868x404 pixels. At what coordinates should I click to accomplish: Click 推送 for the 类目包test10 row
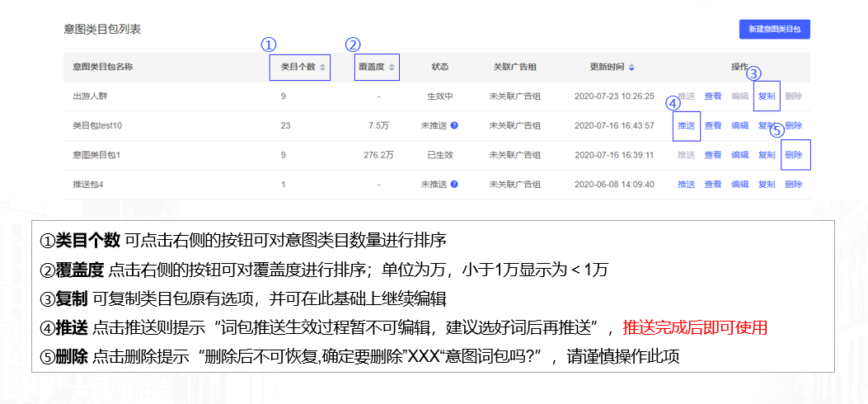click(686, 125)
